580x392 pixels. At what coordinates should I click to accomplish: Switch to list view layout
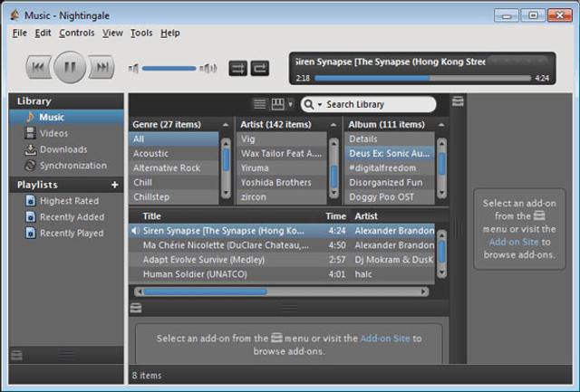259,104
